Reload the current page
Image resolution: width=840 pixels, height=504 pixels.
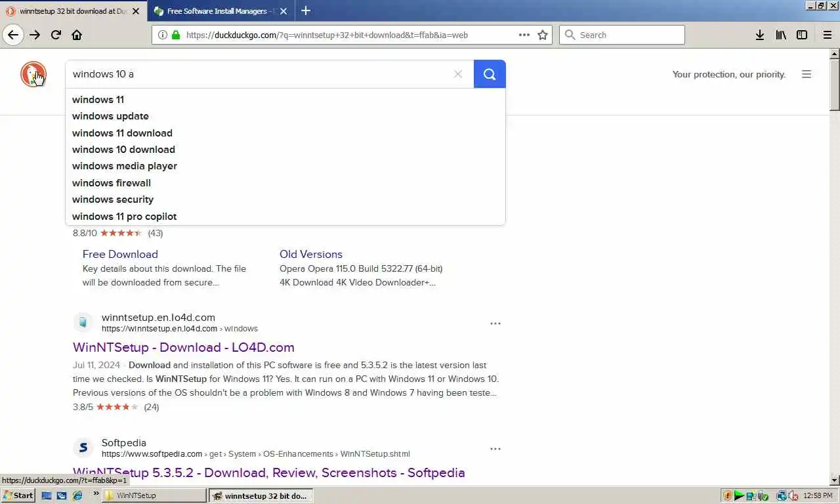[56, 35]
